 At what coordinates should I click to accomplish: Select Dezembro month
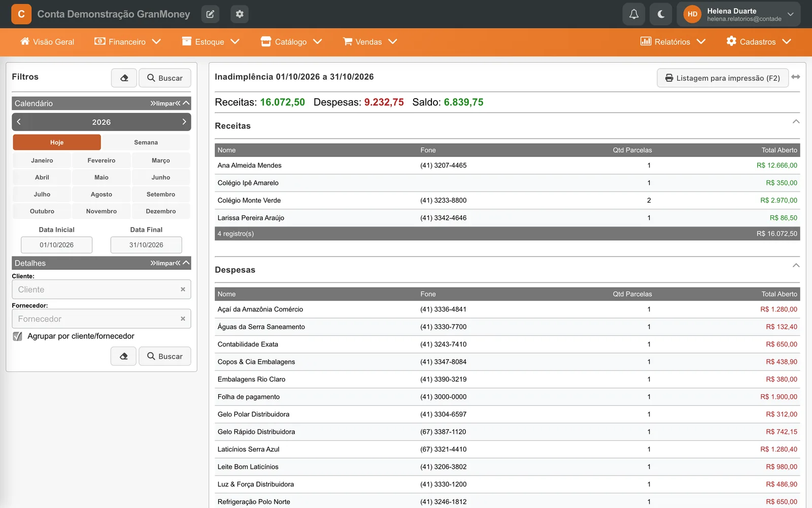(x=161, y=211)
